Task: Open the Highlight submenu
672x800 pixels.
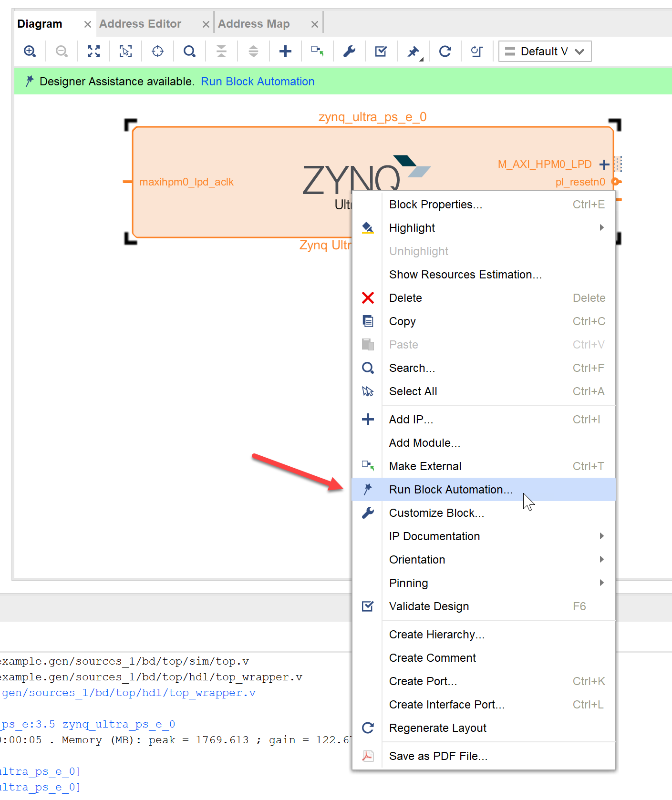Action: (484, 228)
